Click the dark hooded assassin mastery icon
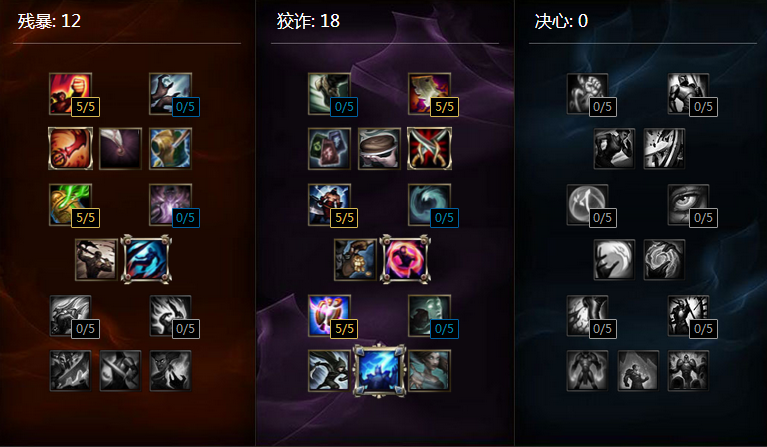Viewport: 767px width, 447px height. pos(329,371)
